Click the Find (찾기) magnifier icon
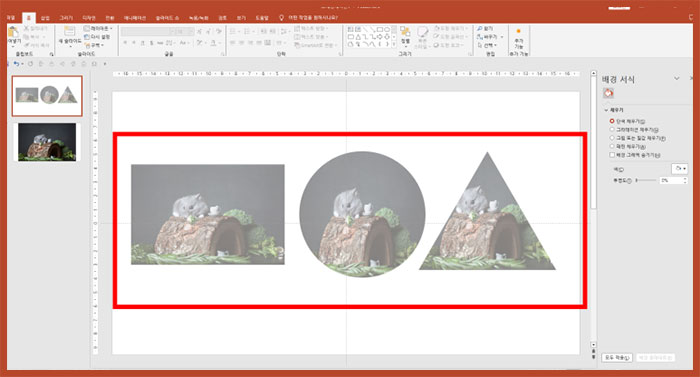Image resolution: width=700 pixels, height=377 pixels. 480,29
